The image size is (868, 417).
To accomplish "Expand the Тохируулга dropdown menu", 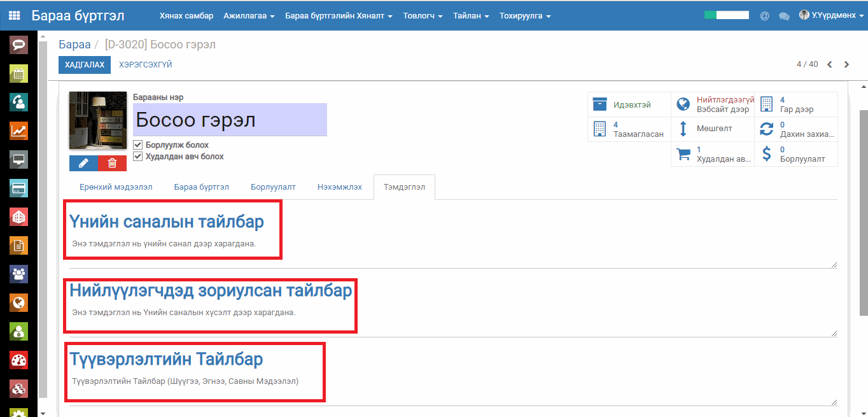I will 525,16.
